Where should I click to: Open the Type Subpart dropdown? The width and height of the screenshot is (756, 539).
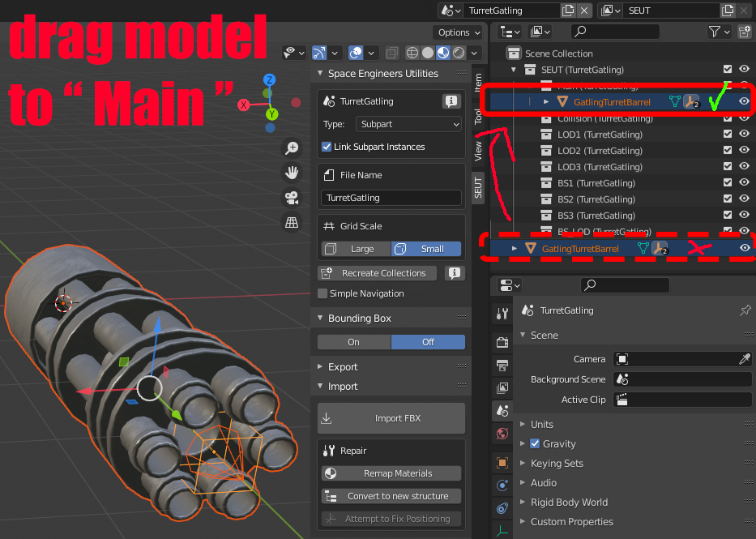pos(408,124)
